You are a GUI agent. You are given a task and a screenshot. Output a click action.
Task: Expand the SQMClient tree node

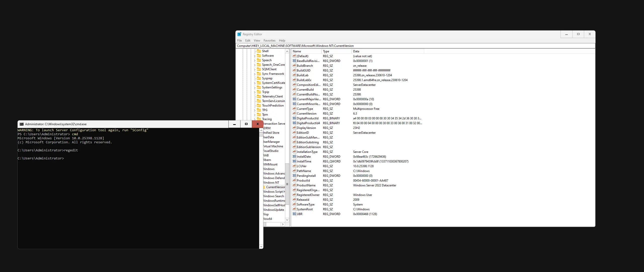click(x=255, y=70)
